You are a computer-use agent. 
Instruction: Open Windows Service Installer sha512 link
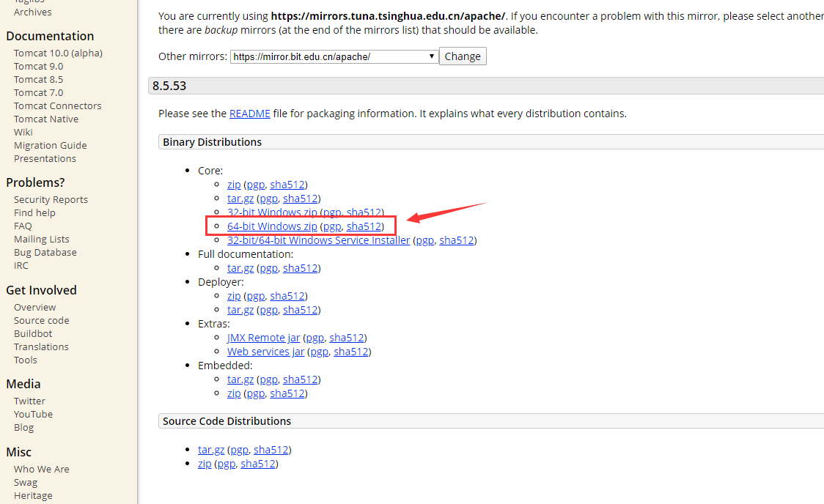point(457,240)
